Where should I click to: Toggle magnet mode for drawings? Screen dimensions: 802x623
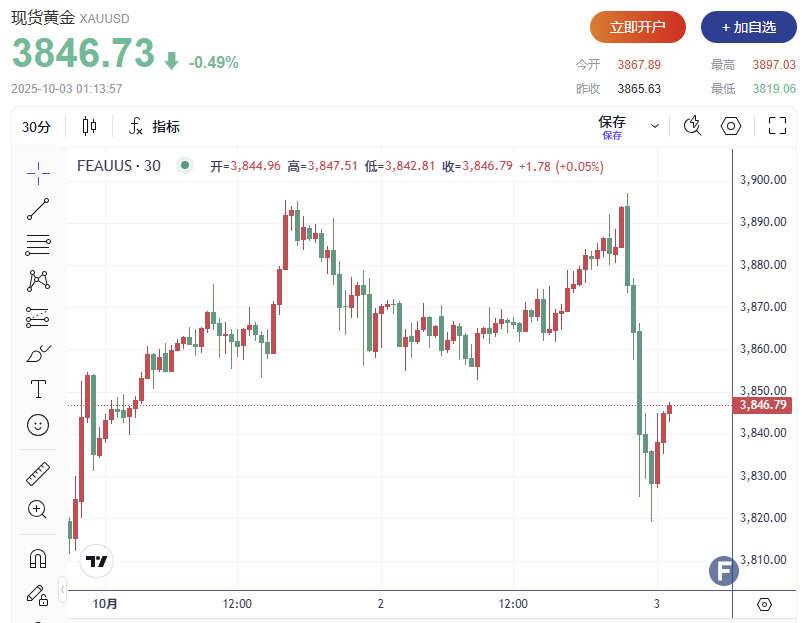pyautogui.click(x=38, y=558)
